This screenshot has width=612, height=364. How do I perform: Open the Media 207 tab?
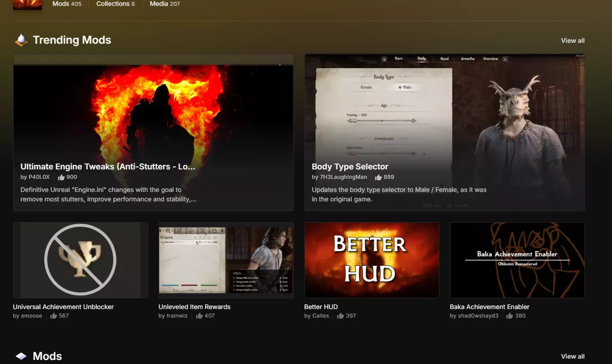pos(165,4)
